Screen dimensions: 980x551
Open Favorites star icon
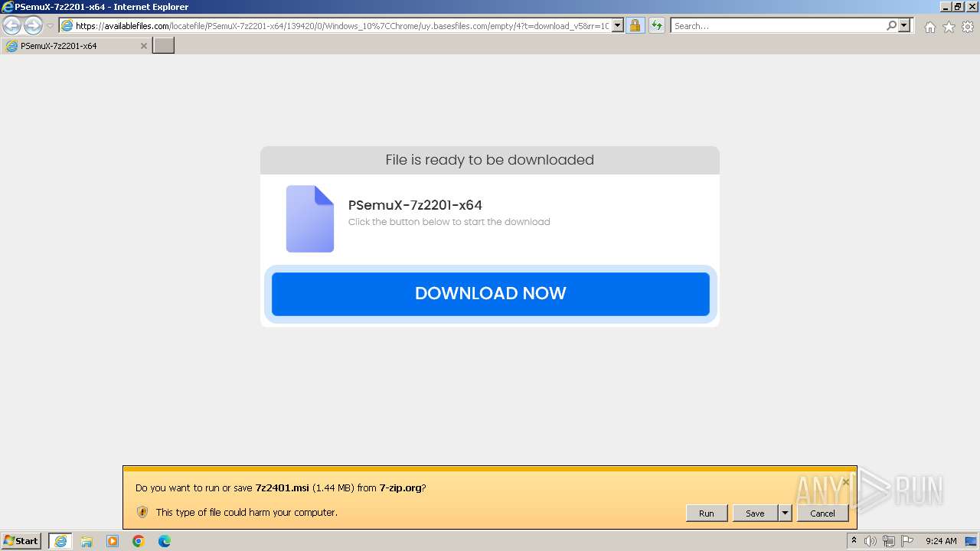[x=949, y=27]
